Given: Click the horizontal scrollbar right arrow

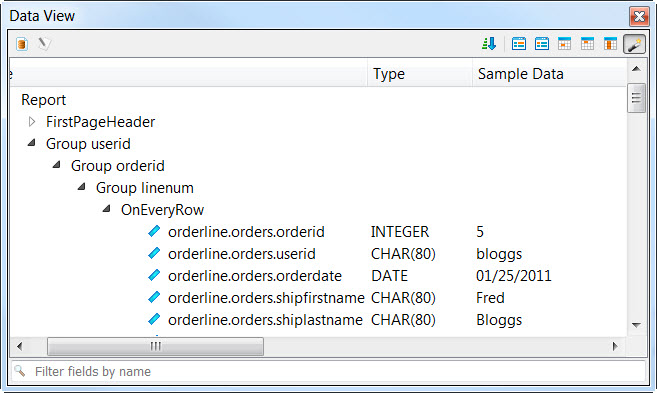Looking at the screenshot, I should click(x=615, y=346).
